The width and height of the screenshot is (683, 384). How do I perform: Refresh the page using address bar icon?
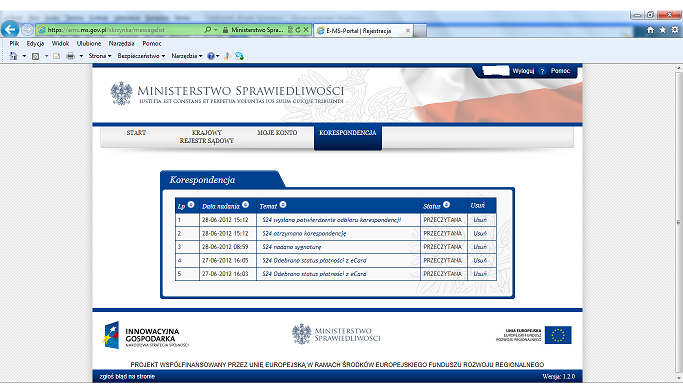point(298,30)
